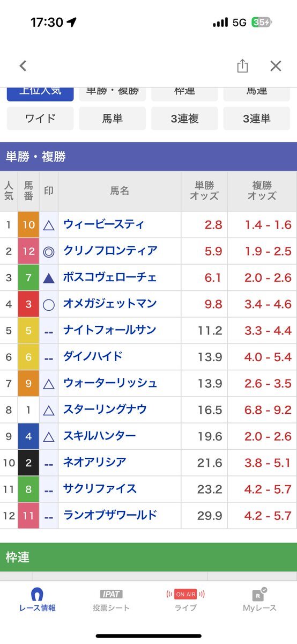This screenshot has width=297, height=644.
Task: Tap the double-circle mark for クリノフロンティア
Action: (x=49, y=251)
